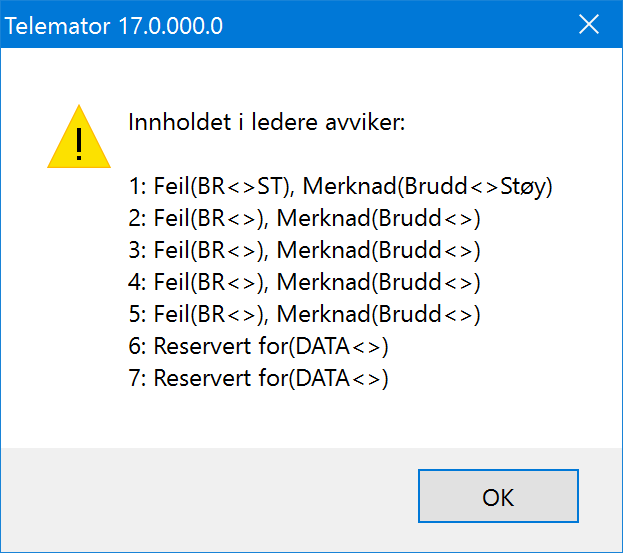Click 'Feil(BR<>)' in line 3
Image resolution: width=623 pixels, height=553 pixels.
point(208,250)
